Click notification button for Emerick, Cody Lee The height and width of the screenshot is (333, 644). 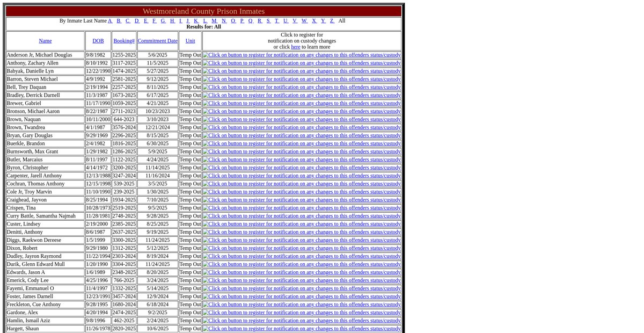pos(302,280)
